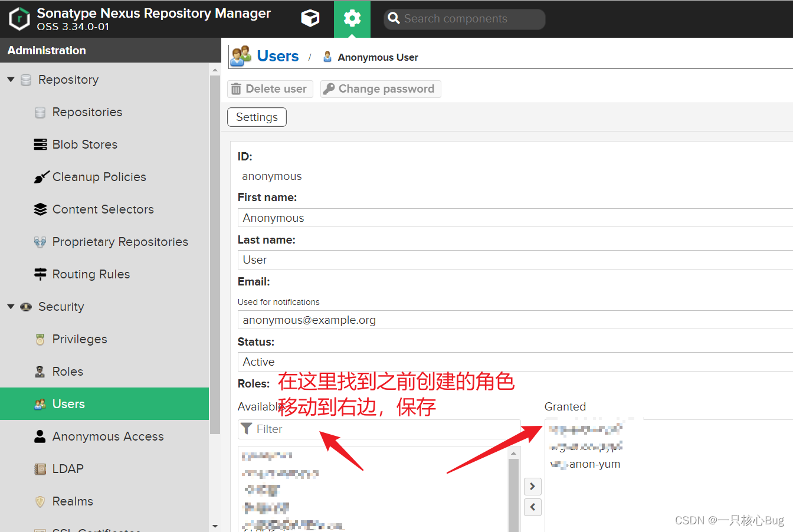
Task: Click the sidebar scroll up arrow
Action: click(215, 70)
